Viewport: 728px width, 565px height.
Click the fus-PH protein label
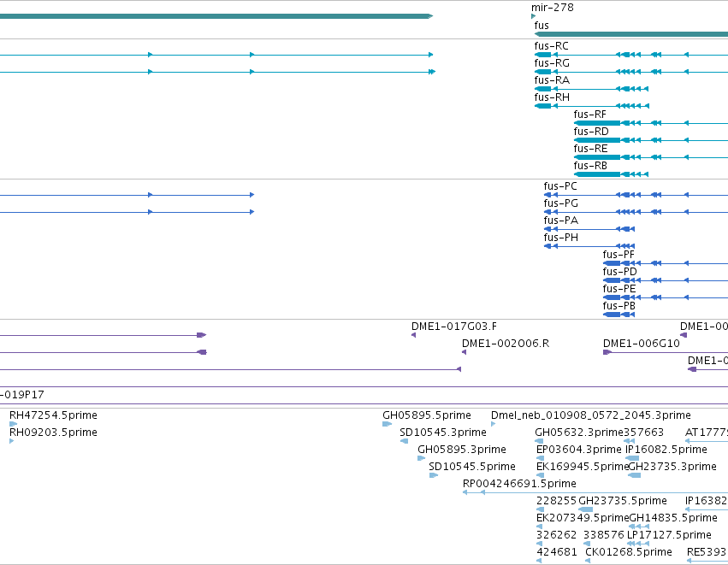tap(561, 238)
